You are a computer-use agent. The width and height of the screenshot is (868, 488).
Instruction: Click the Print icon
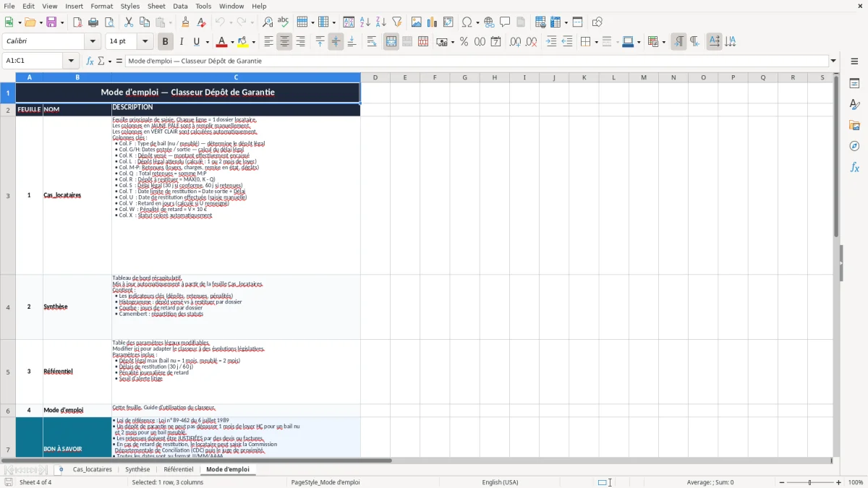(x=93, y=22)
